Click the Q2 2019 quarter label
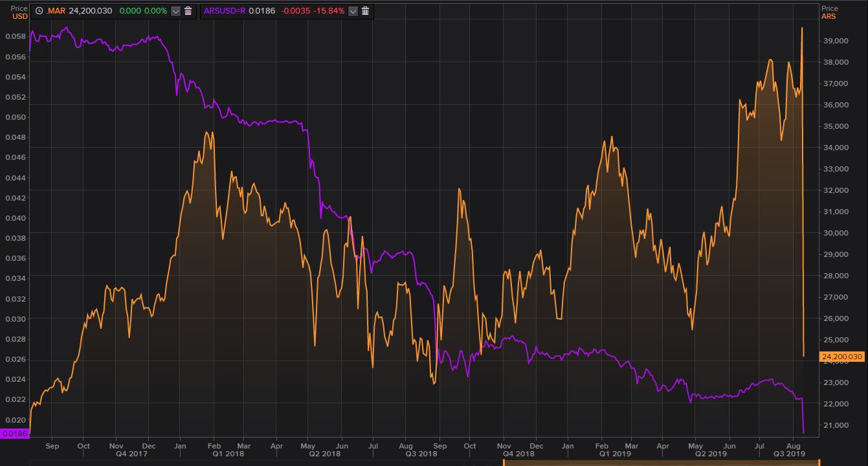Viewport: 868px width, 466px height. point(711,454)
